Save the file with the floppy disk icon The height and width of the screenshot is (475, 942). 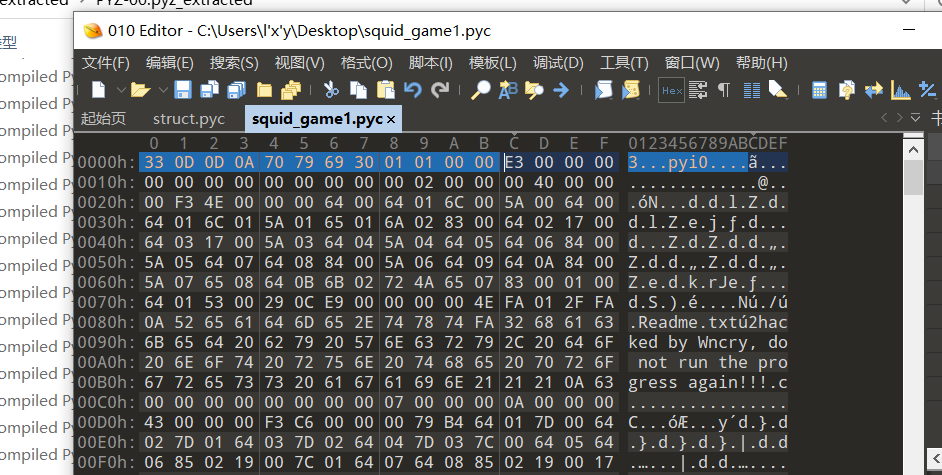point(183,90)
